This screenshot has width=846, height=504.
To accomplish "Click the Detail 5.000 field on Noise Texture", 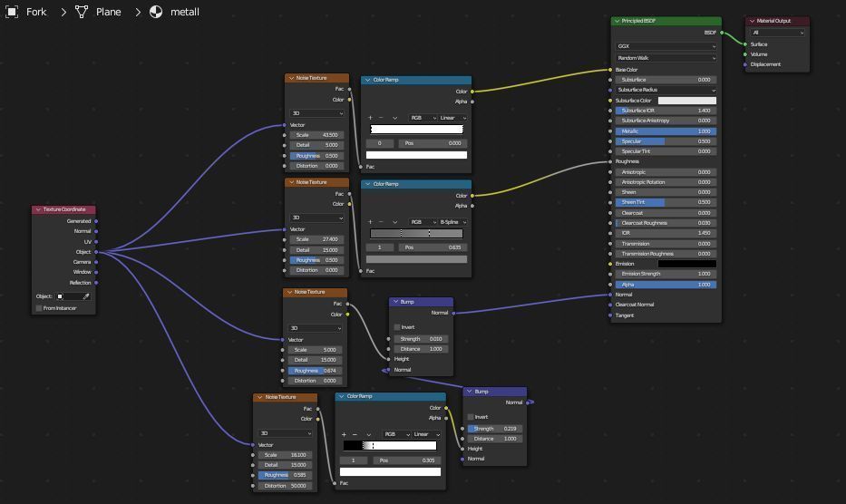I will pos(316,145).
